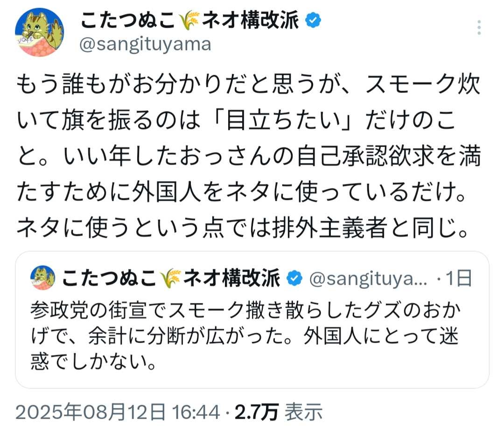This screenshot has height=429, width=504.
Task: Tap the small cat avatar in the quoted post
Action: (x=42, y=278)
